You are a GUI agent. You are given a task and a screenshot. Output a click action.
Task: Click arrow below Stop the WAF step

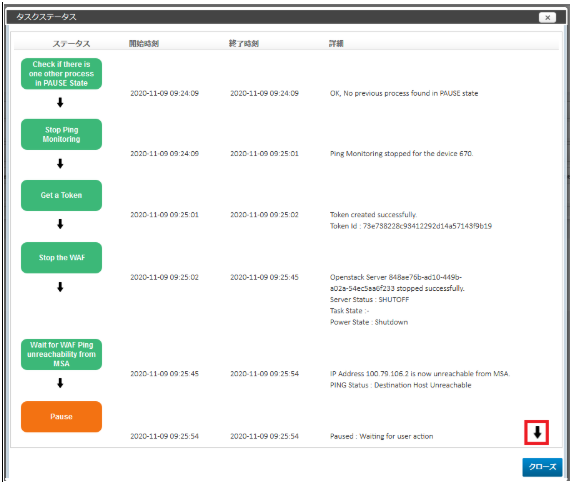pyautogui.click(x=60, y=287)
